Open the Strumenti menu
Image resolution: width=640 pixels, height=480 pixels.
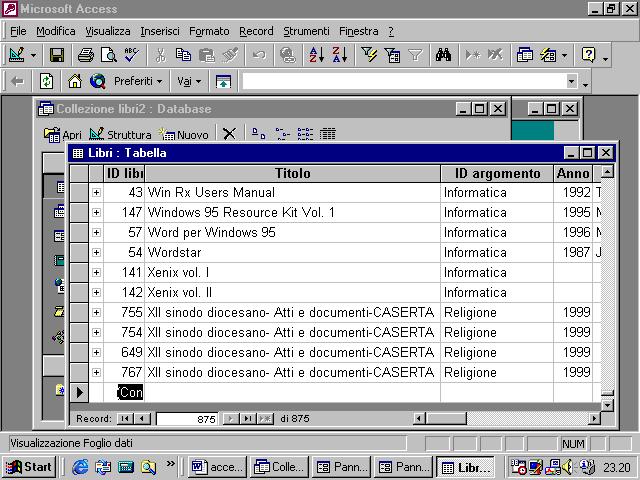[x=306, y=31]
